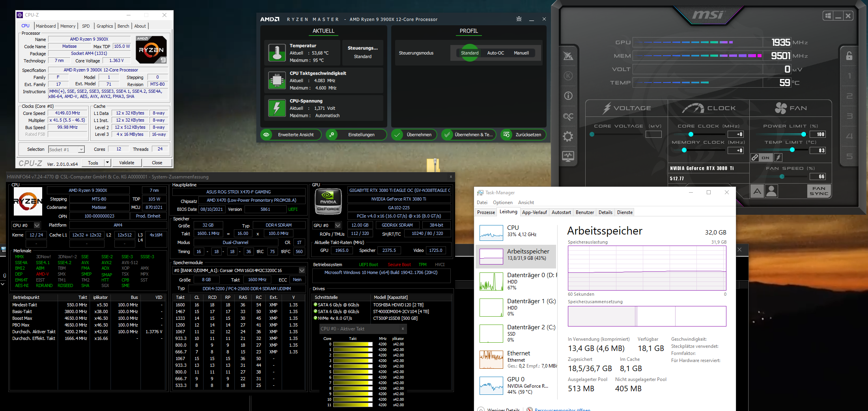Open the Afterburner hardware monitor icon
The image size is (868, 411).
point(568,156)
